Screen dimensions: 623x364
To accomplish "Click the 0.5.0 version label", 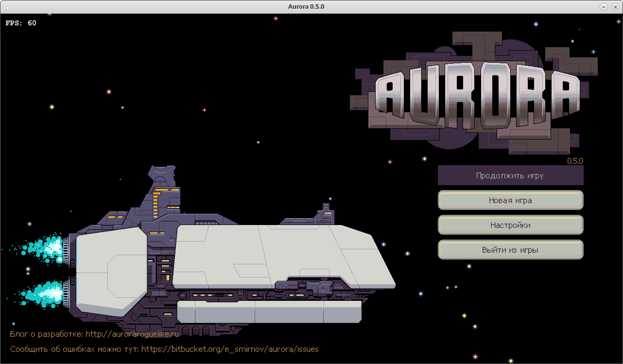I will click(x=575, y=161).
